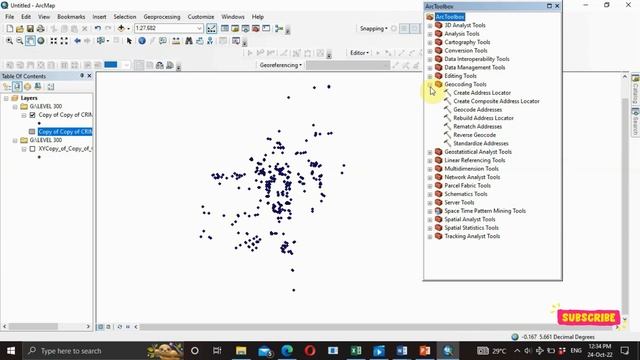The width and height of the screenshot is (640, 360).
Task: Click the Catalog side tab
Action: (635, 89)
